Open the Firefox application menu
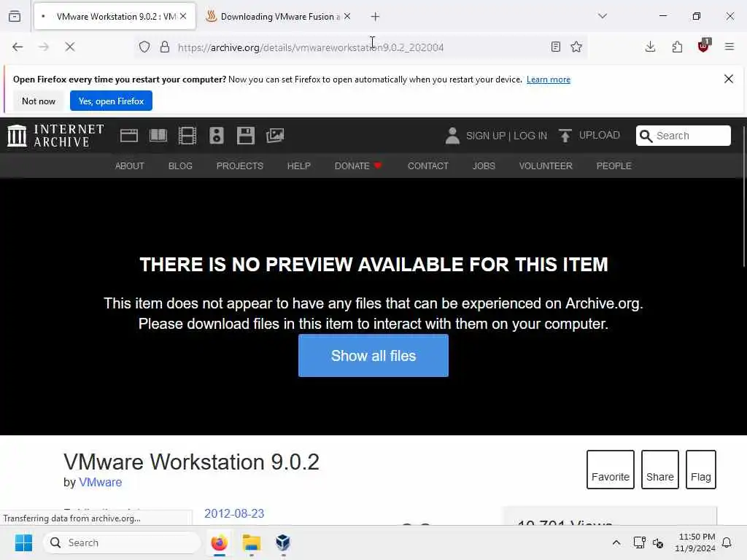This screenshot has height=560, width=747. coord(729,47)
